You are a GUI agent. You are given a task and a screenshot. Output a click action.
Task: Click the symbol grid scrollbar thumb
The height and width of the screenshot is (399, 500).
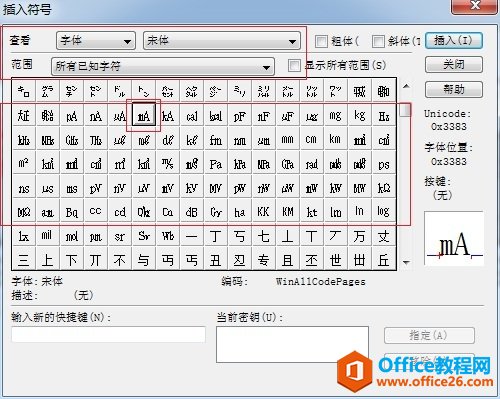[405, 110]
